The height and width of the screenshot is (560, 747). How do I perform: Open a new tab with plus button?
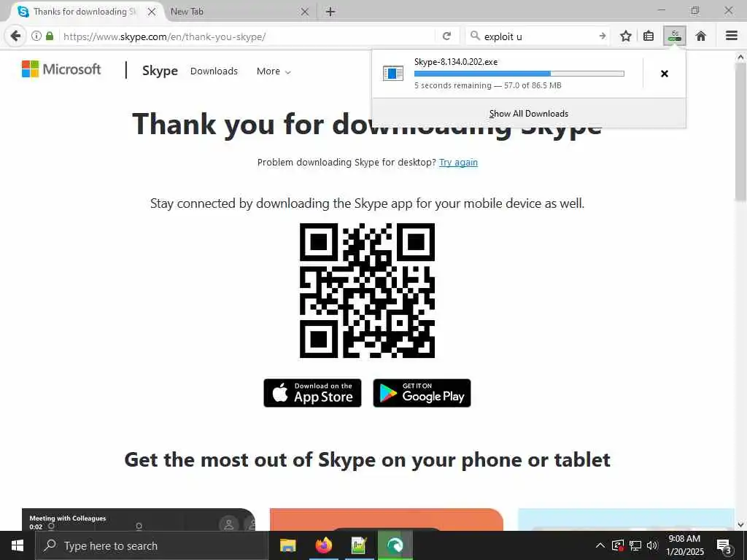pyautogui.click(x=330, y=12)
